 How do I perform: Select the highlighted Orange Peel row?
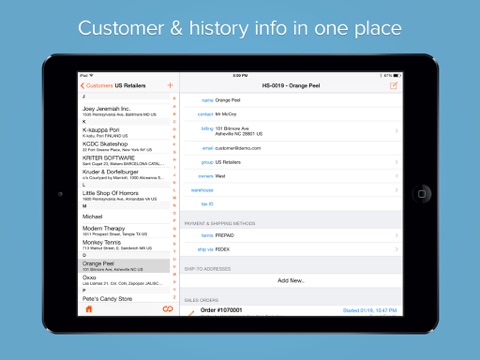(124, 266)
